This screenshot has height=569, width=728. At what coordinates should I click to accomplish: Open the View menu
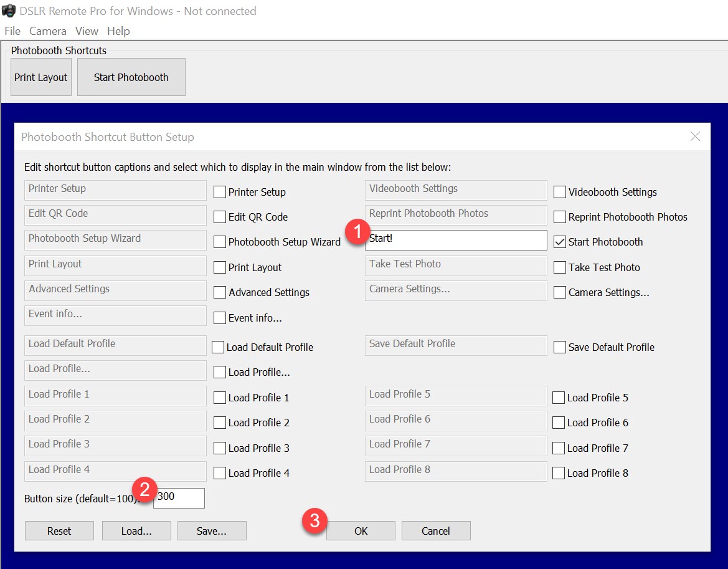click(87, 31)
